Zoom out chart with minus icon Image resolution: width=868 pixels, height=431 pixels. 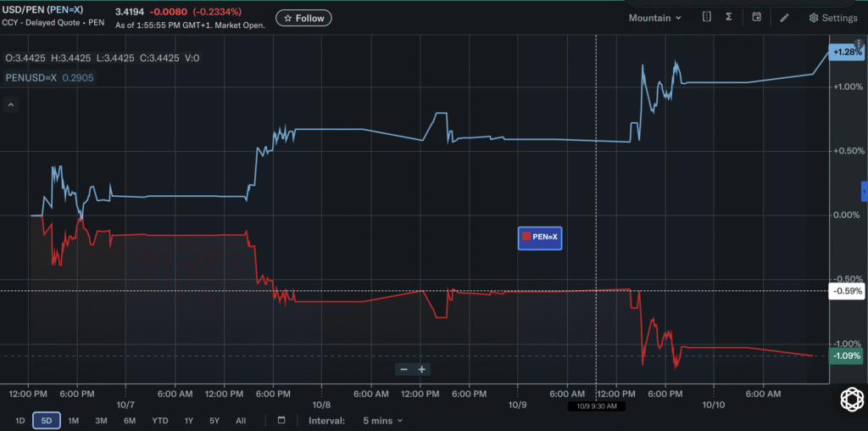pos(404,369)
